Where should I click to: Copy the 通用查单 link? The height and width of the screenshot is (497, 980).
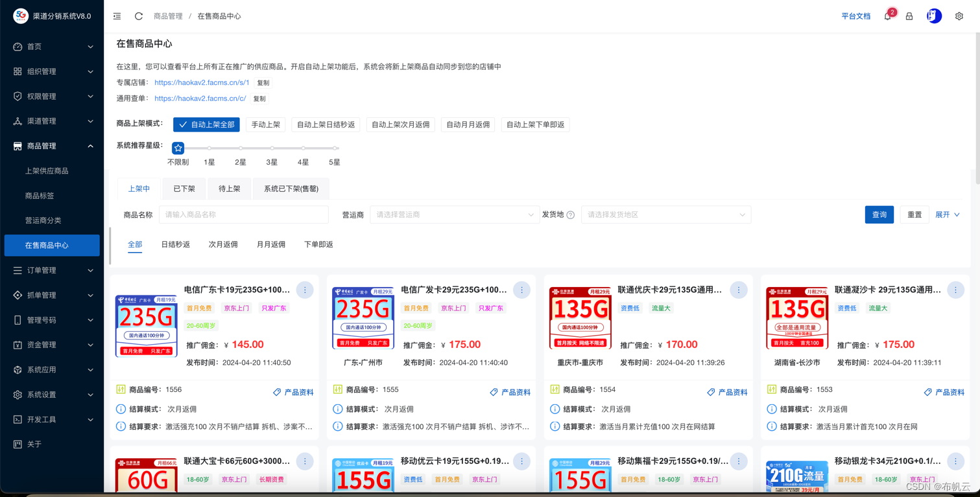pyautogui.click(x=259, y=98)
